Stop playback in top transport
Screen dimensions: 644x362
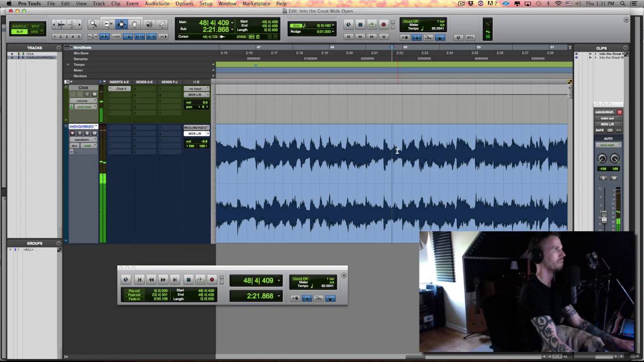click(x=360, y=24)
